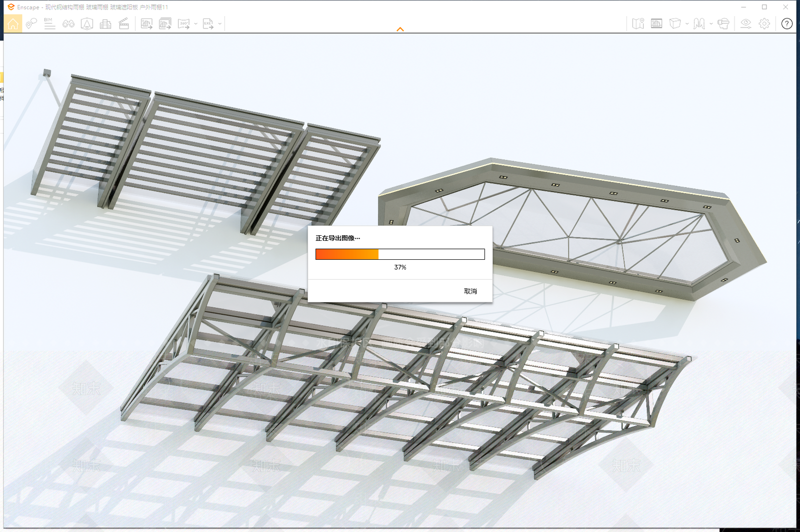Image resolution: width=800 pixels, height=532 pixels.
Task: Expand the cube projection dropdown arrow
Action: coord(687,23)
